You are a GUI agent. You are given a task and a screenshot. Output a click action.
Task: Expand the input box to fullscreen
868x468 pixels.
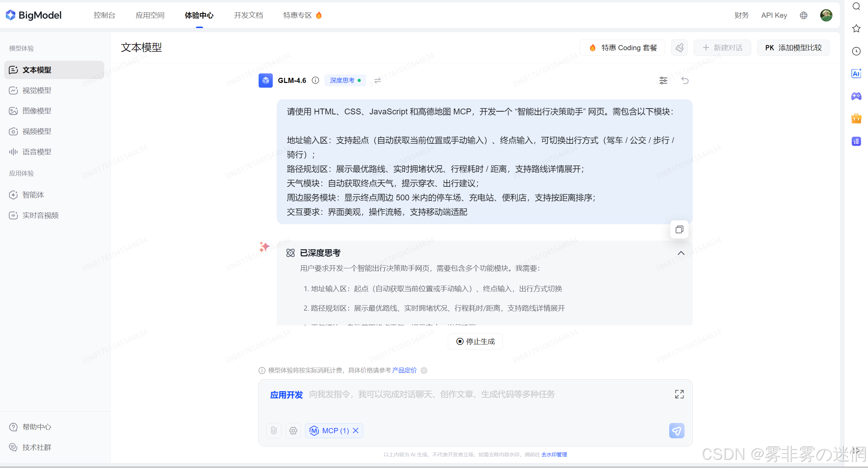click(x=679, y=394)
